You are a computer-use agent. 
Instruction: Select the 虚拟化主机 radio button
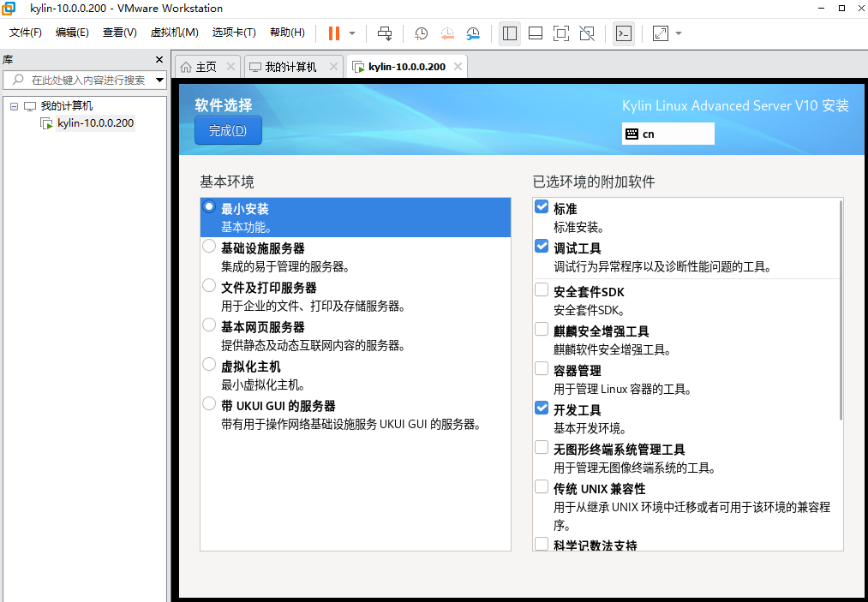click(209, 364)
